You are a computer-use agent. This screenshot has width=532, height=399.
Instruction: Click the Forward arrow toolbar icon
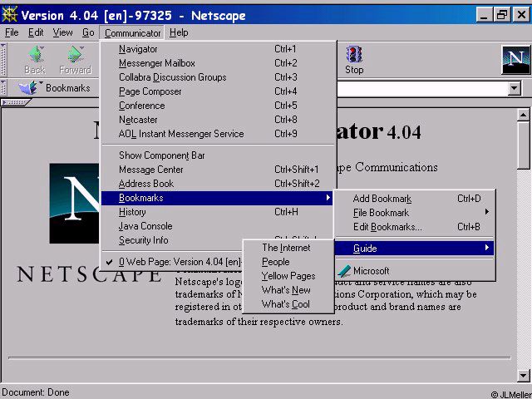click(x=76, y=54)
